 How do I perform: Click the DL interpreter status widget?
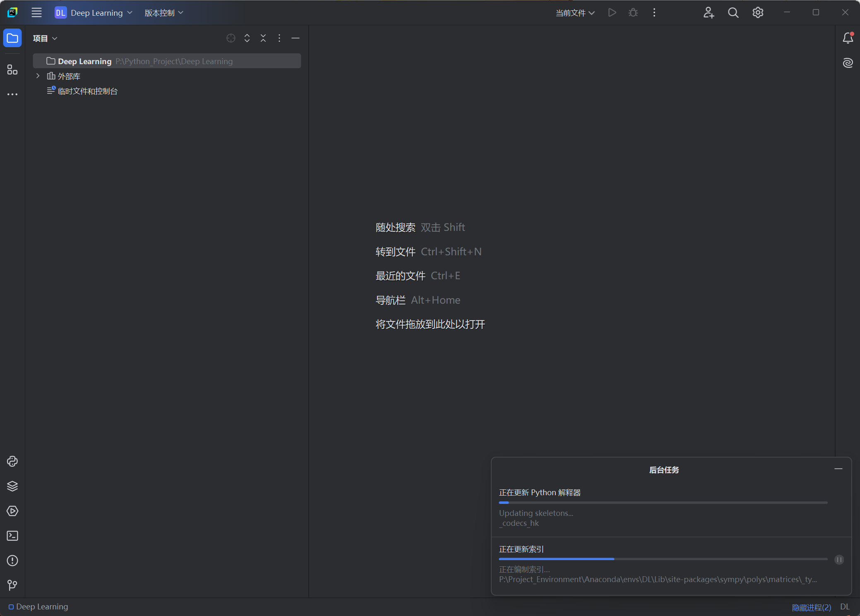pyautogui.click(x=845, y=606)
